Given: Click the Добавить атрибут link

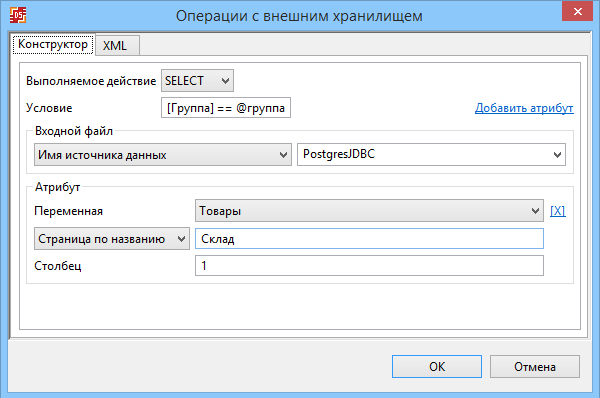Looking at the screenshot, I should (524, 108).
